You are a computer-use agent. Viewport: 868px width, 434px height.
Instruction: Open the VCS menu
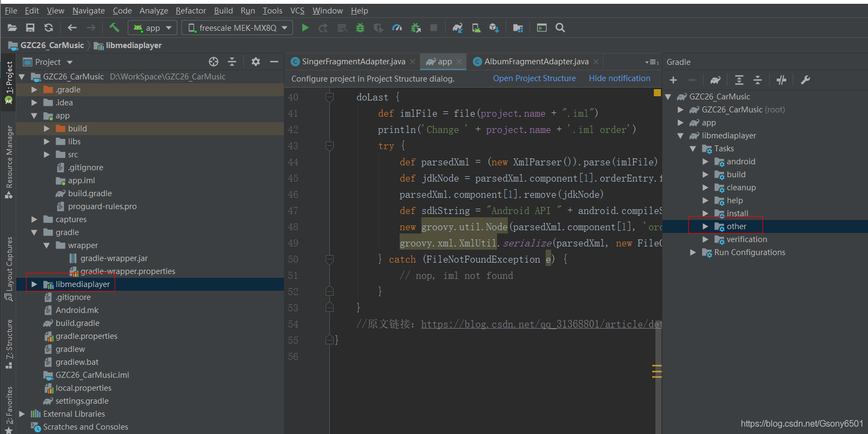pos(297,11)
